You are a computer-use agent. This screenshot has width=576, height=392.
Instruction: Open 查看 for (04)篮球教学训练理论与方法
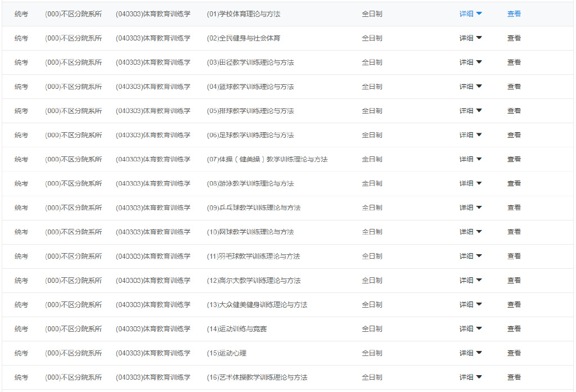(x=514, y=87)
